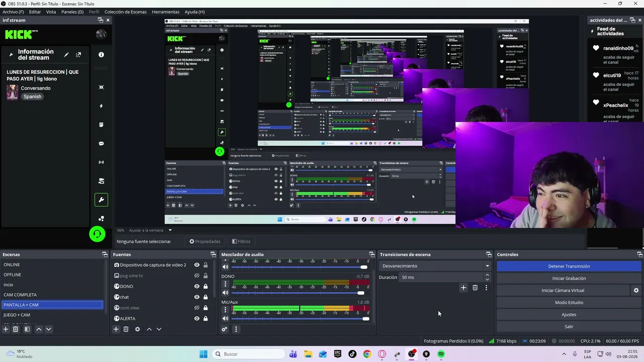Mute the Mic/Aux audio channel
Screen dimensions: 644x362
[x=225, y=318]
